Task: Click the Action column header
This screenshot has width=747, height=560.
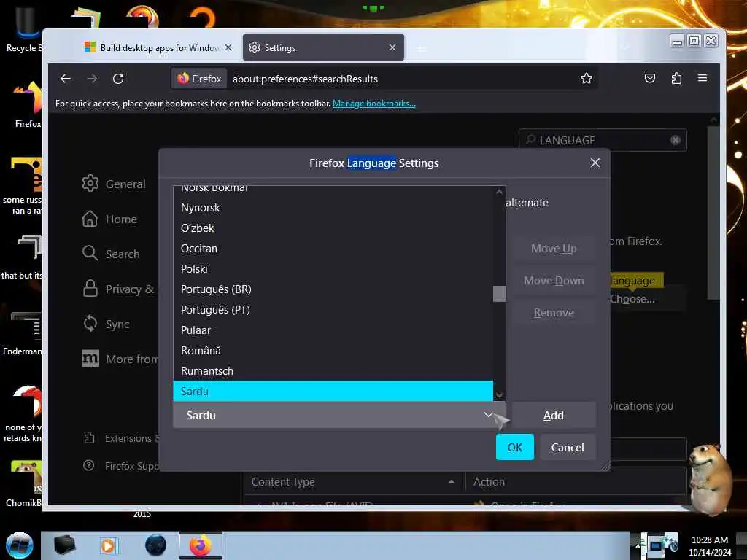Action: [x=576, y=482]
